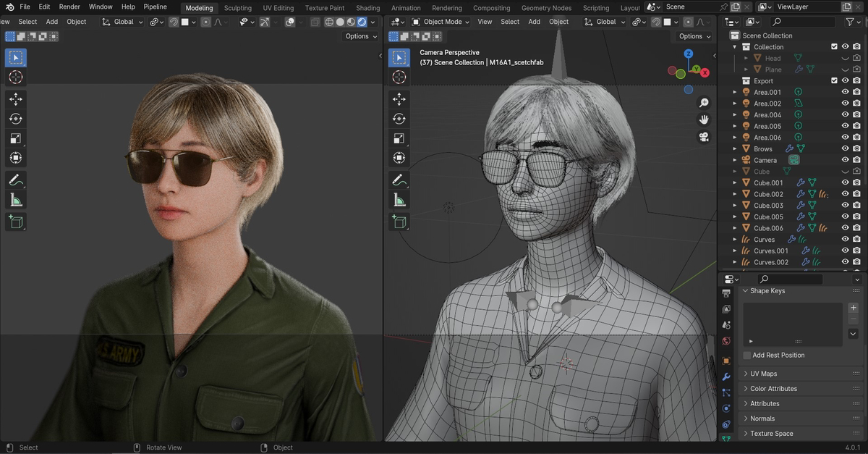The width and height of the screenshot is (868, 454).
Task: Expand Cube.002 in the outliner tree
Action: (x=735, y=194)
